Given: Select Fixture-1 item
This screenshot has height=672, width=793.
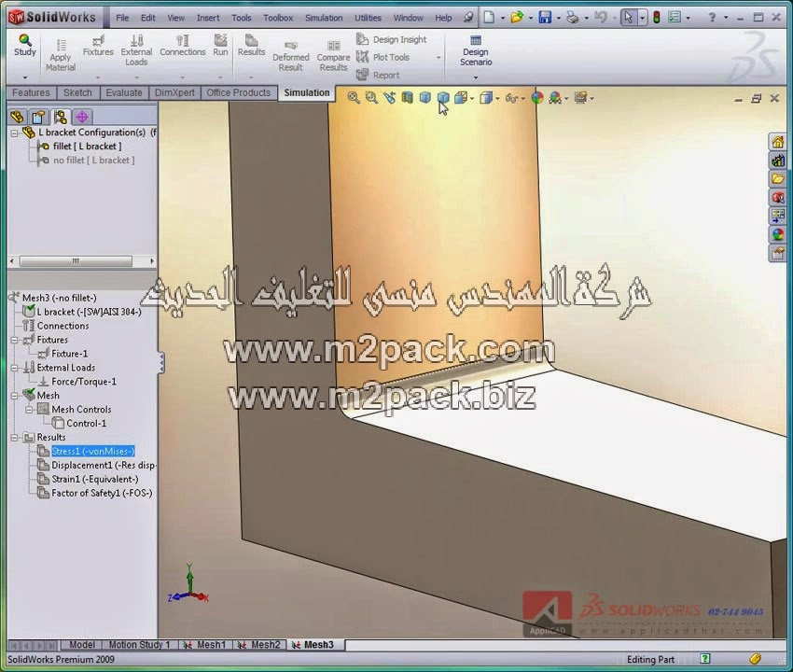Looking at the screenshot, I should point(69,354).
